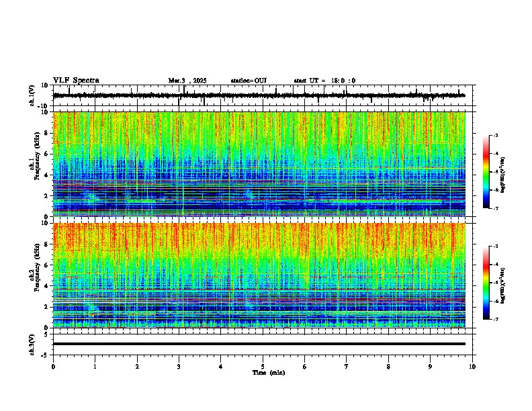Click the log(PSD) label beside ch.1 colorbar

pos(503,175)
